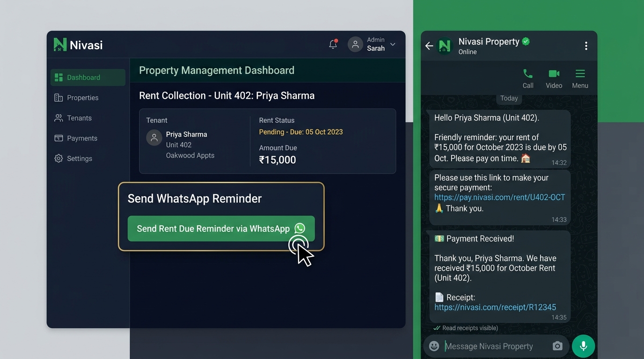Go to Tenants in the sidebar

pos(73,118)
